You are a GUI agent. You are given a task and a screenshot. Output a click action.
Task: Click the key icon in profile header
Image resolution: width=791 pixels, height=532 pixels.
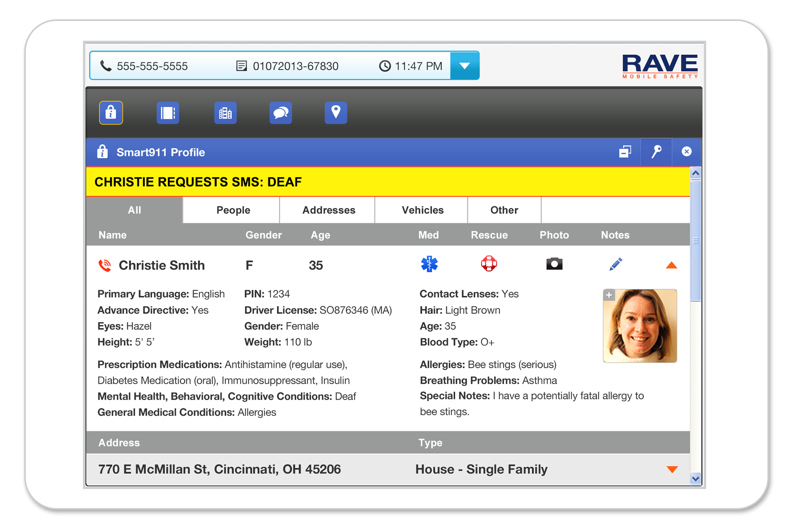click(x=656, y=152)
